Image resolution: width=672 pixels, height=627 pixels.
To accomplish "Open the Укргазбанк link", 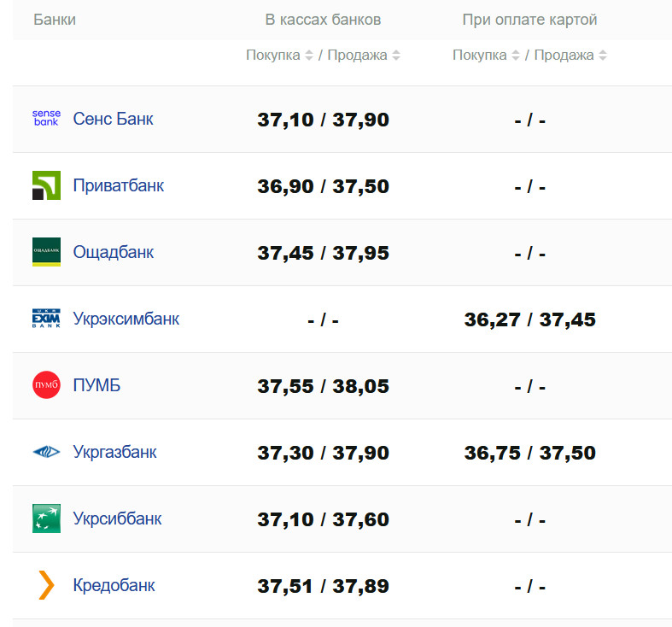I will click(x=115, y=452).
